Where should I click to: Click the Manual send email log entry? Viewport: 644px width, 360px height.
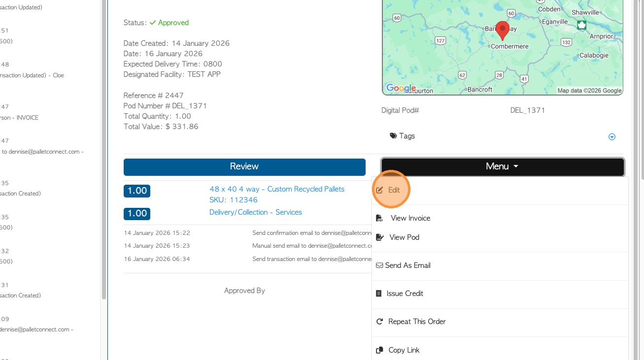312,246
